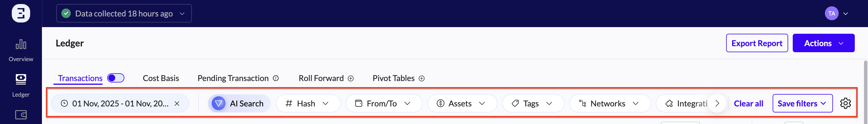
Task: Open Overview from the sidebar
Action: (x=21, y=50)
